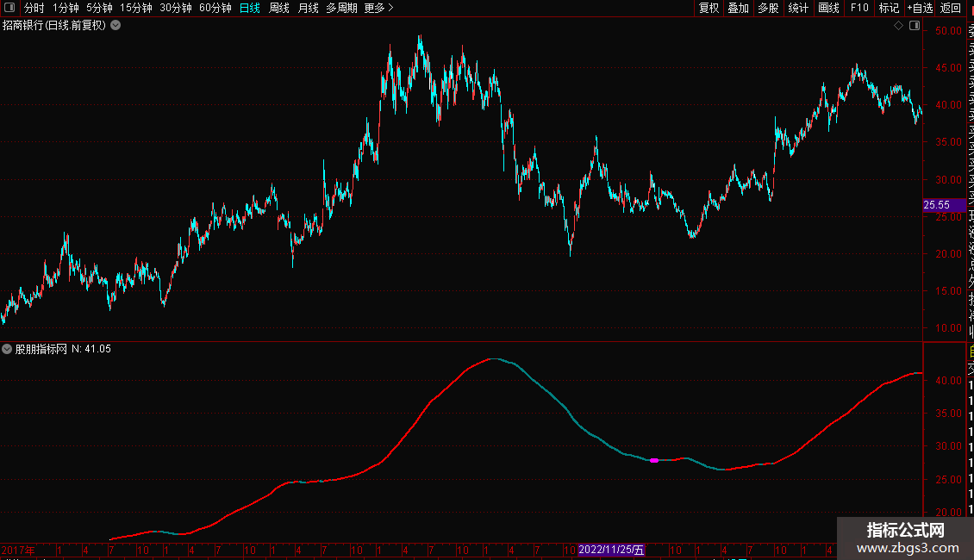Open the 画线 drawing tools
This screenshot has height=560, width=974.
click(x=828, y=8)
